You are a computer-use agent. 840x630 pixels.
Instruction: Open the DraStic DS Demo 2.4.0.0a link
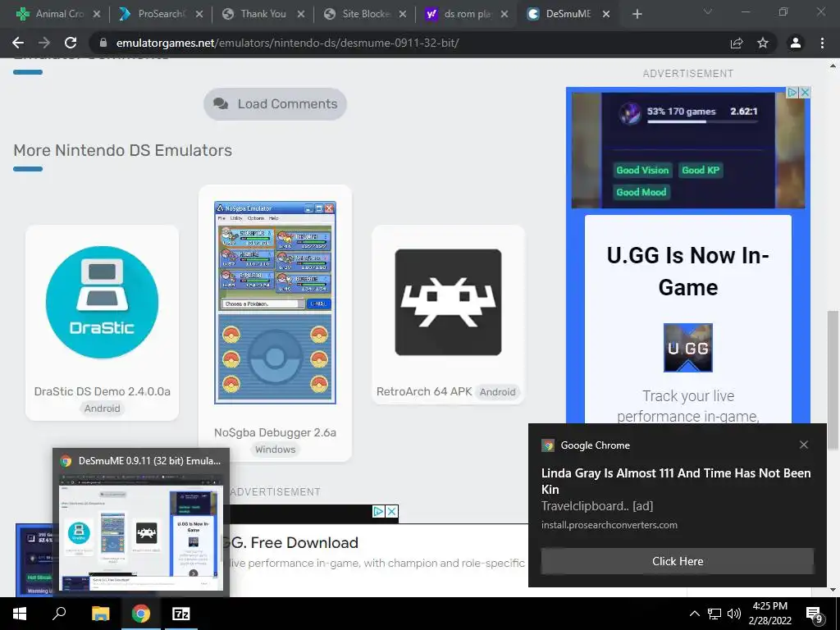pyautogui.click(x=103, y=391)
